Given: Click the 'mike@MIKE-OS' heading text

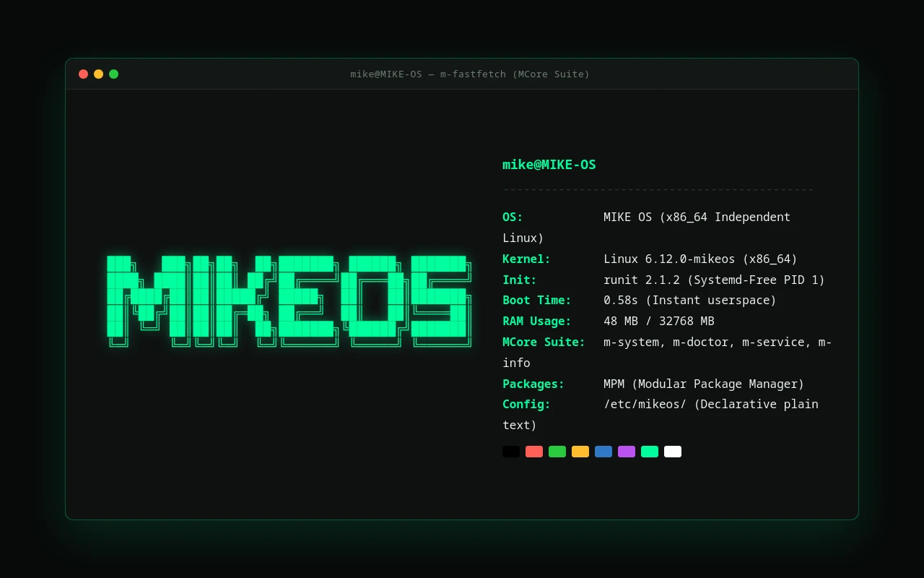Looking at the screenshot, I should tap(549, 164).
